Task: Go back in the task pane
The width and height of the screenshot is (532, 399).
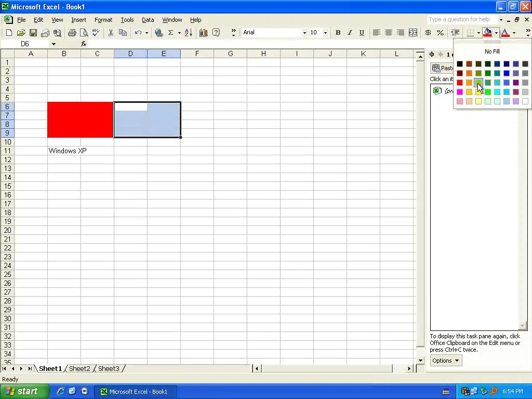Action: [432, 54]
